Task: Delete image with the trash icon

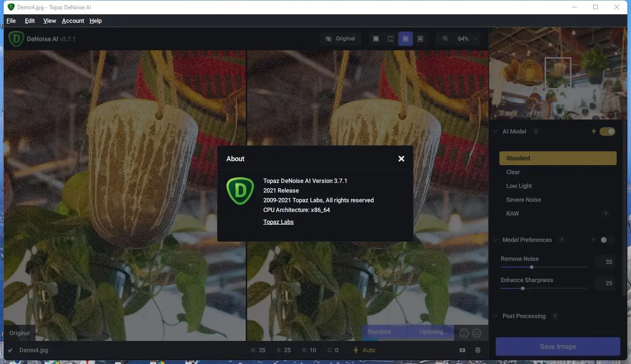Action: point(478,350)
